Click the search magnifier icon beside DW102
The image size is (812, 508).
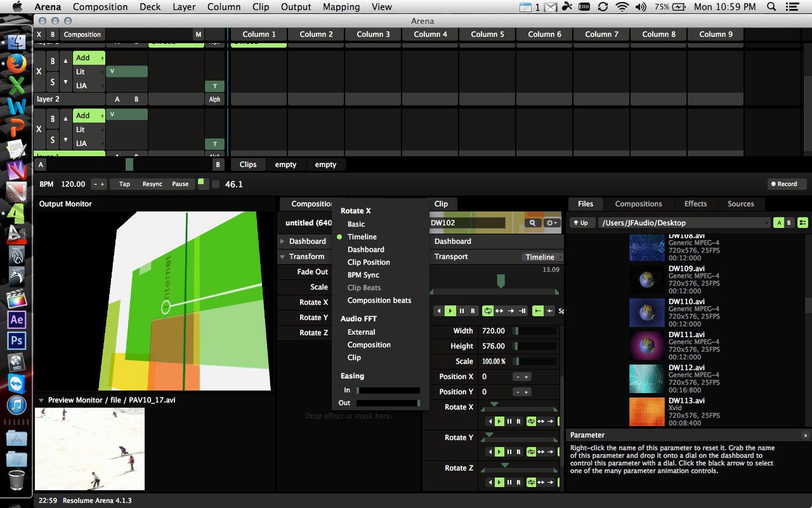pyautogui.click(x=533, y=223)
